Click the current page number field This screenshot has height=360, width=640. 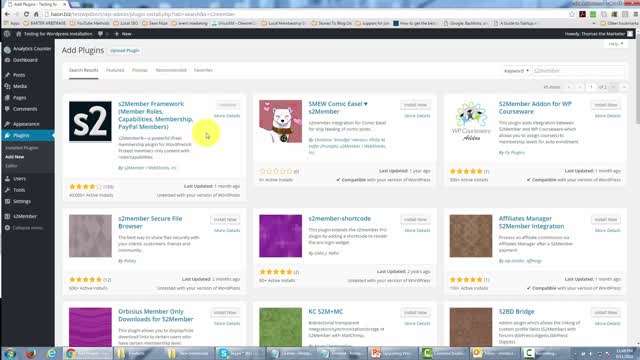pyautogui.click(x=591, y=87)
